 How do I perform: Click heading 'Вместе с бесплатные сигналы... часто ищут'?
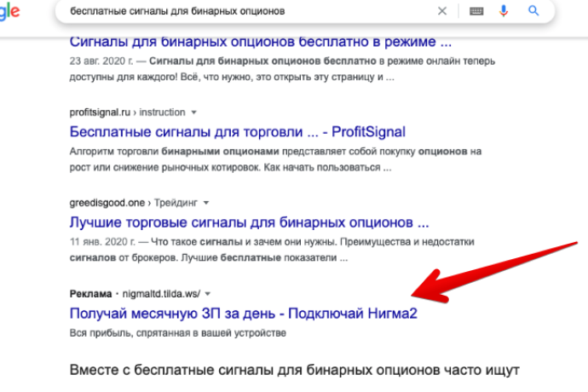pyautogui.click(x=294, y=370)
